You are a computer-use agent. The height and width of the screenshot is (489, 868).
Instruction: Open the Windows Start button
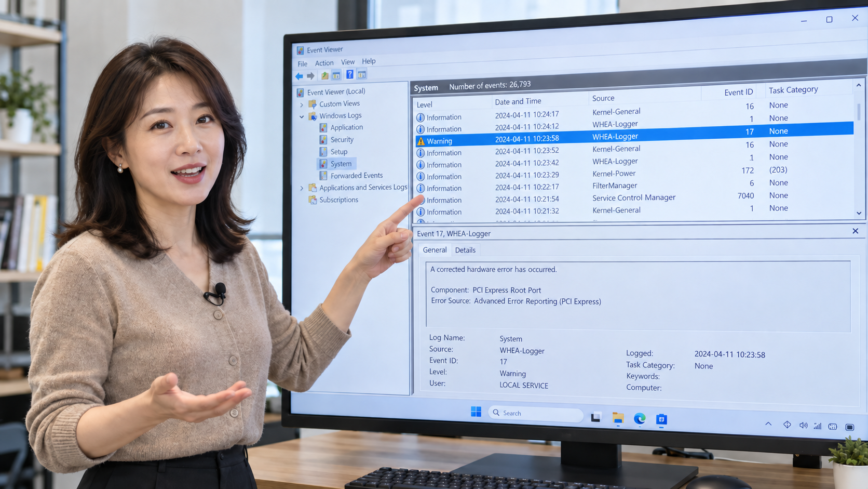[476, 412]
